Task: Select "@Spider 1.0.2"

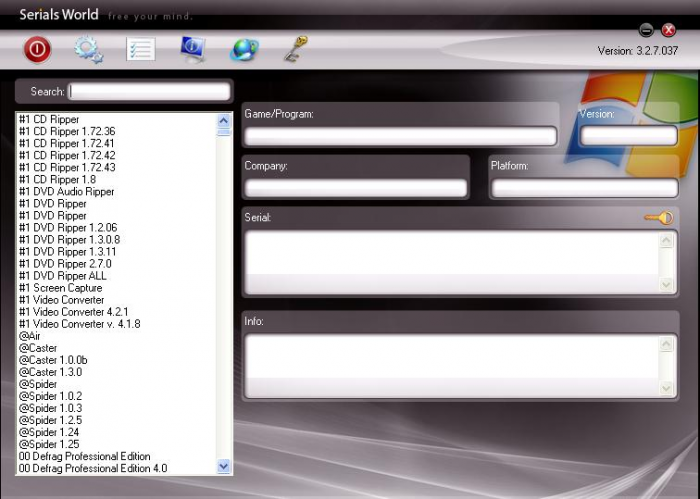Action: [x=50, y=396]
